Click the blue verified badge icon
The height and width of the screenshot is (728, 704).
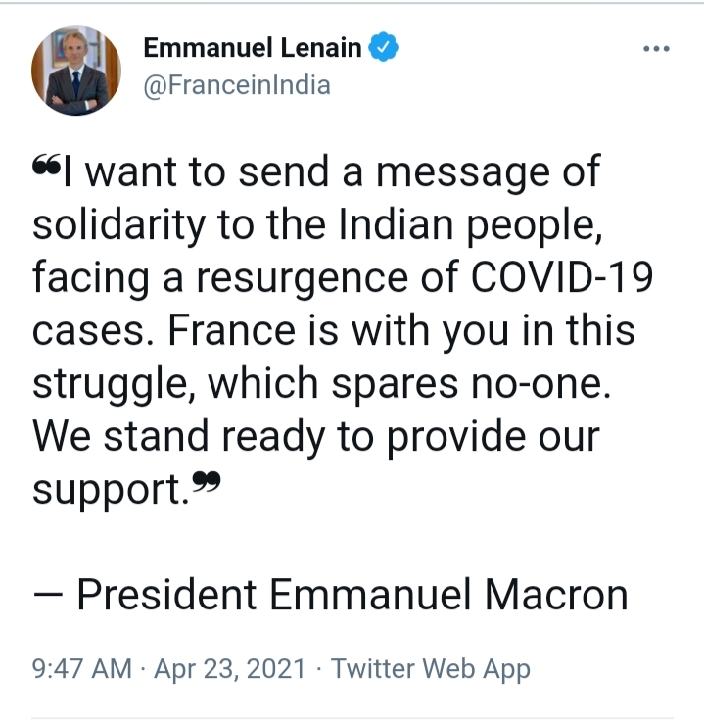click(383, 46)
